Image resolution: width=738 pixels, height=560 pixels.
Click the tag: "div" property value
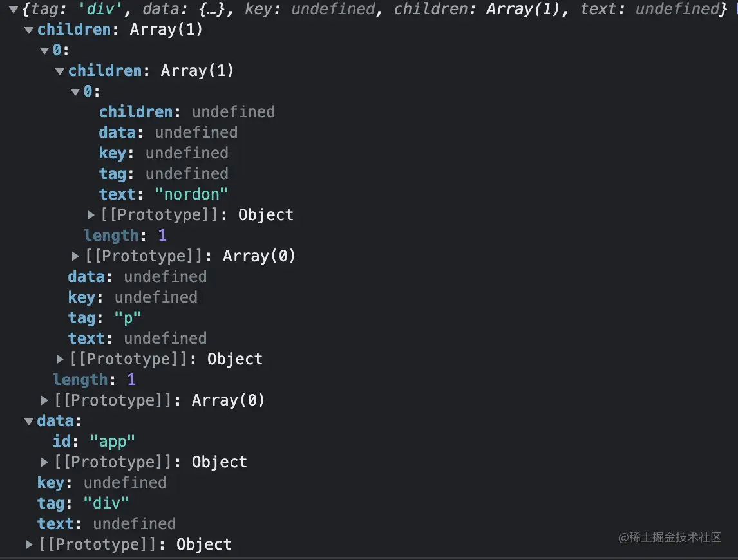107,503
